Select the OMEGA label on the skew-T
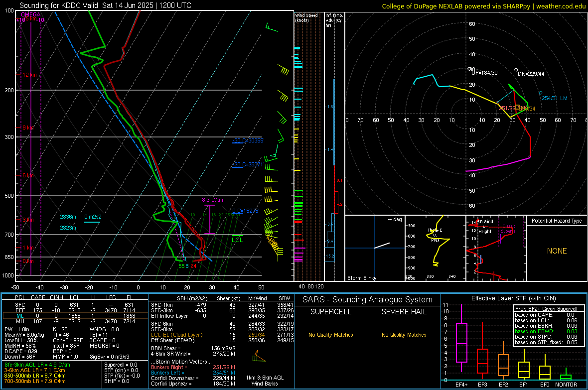 [31, 14]
